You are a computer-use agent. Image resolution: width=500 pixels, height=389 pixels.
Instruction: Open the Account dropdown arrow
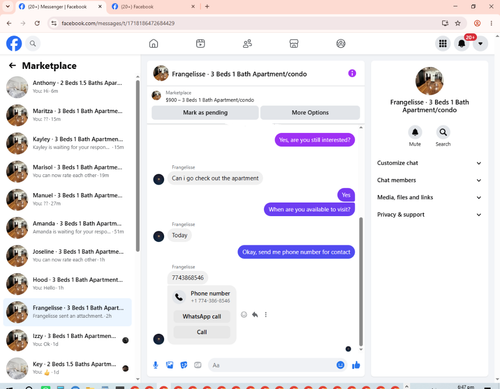pos(480,43)
